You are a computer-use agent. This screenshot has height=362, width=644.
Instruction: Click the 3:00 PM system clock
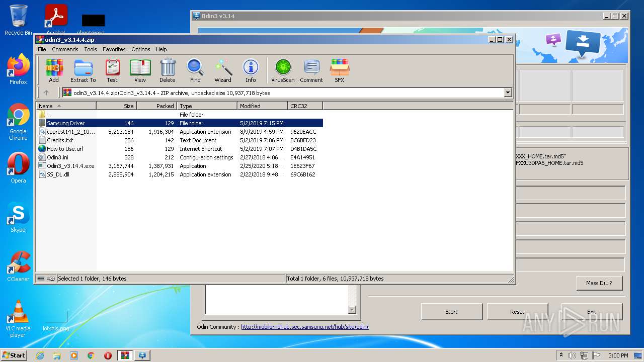pos(618,355)
